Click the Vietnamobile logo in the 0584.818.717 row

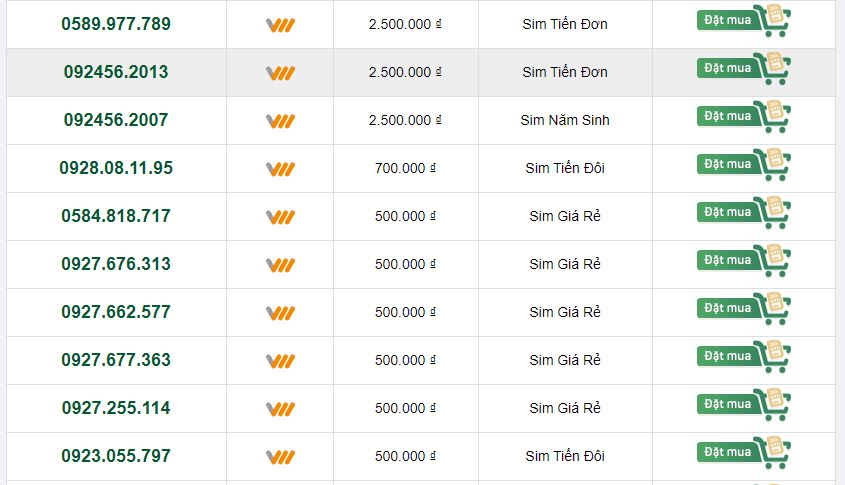point(280,217)
